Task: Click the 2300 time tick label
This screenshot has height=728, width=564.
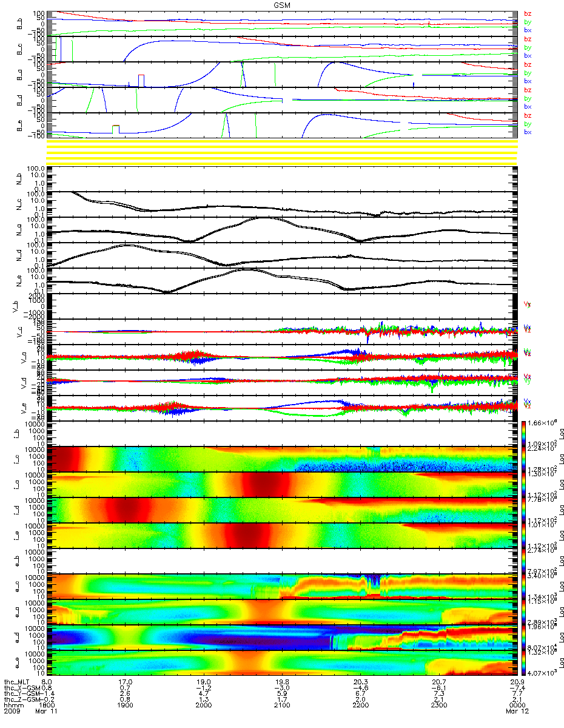Action: coord(438,705)
